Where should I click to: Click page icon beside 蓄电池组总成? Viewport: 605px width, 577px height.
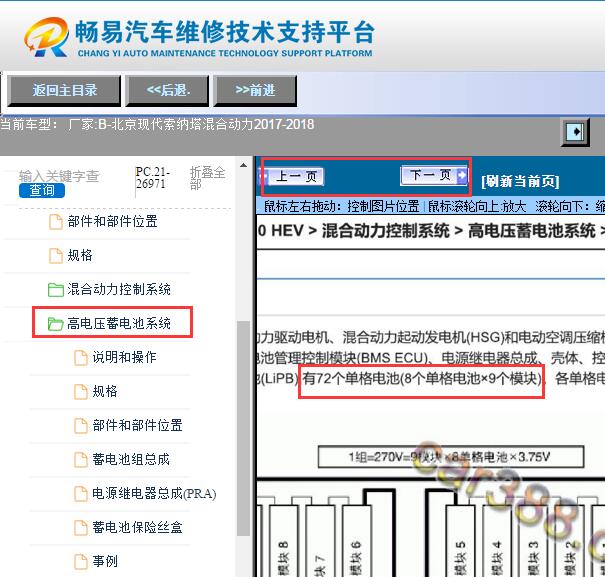click(81, 460)
